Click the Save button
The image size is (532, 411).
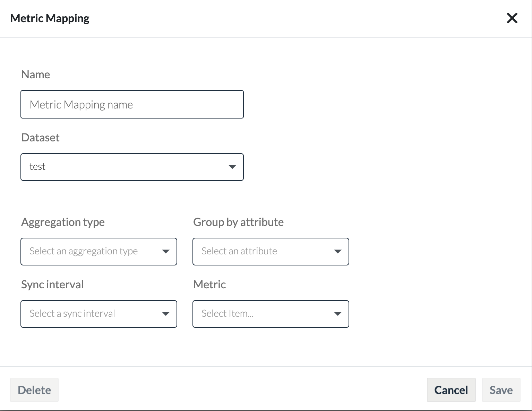coord(501,390)
